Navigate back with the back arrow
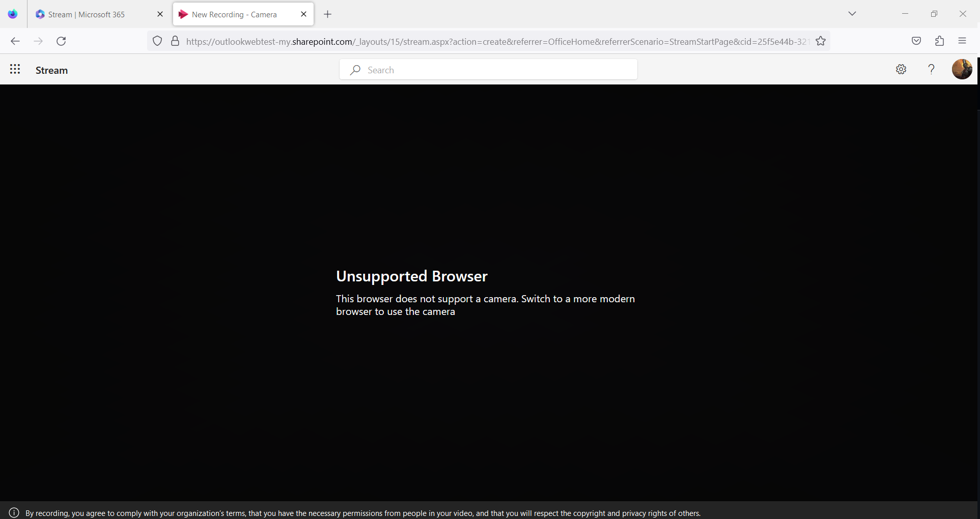 point(15,41)
